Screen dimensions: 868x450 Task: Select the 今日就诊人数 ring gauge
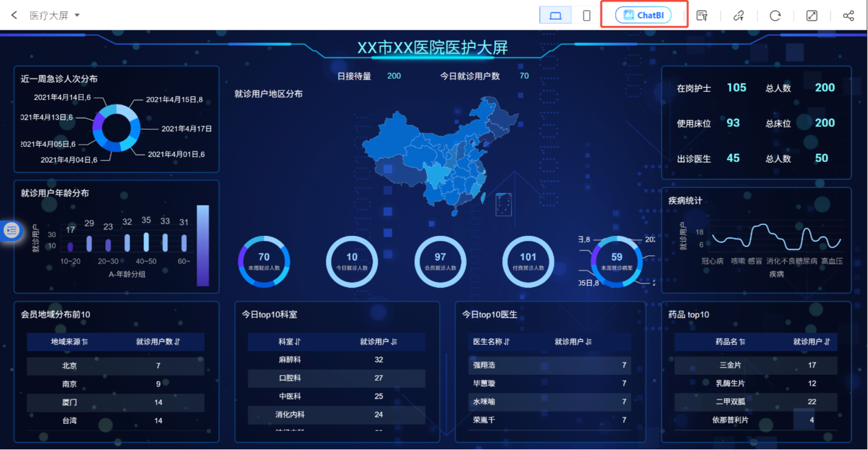tap(352, 261)
